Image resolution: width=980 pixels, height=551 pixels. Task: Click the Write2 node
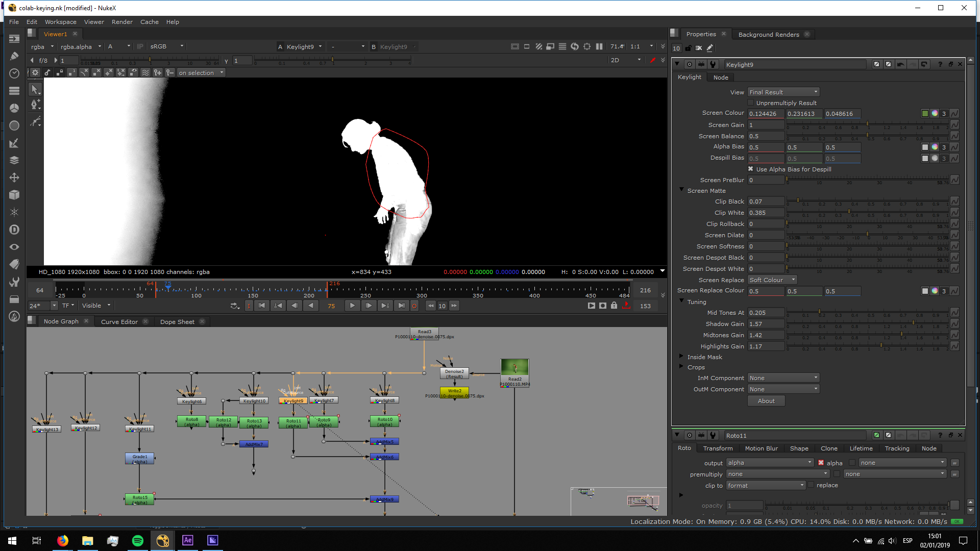point(454,391)
